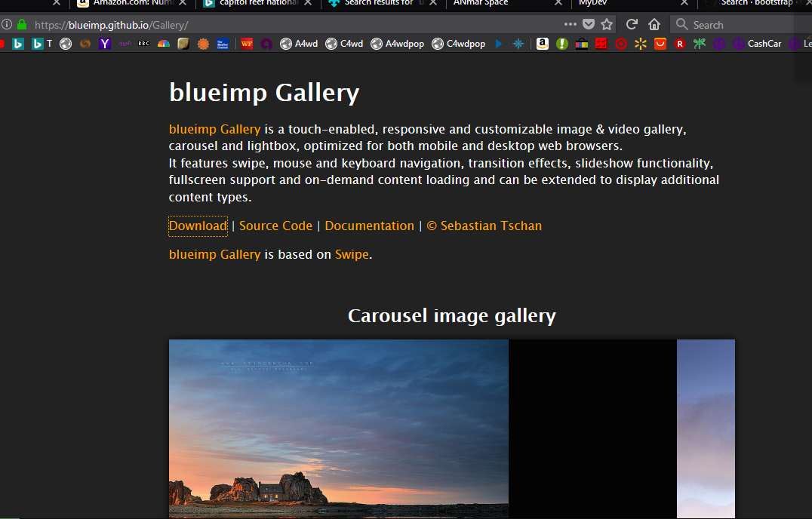Open the Documentation link

tap(369, 226)
